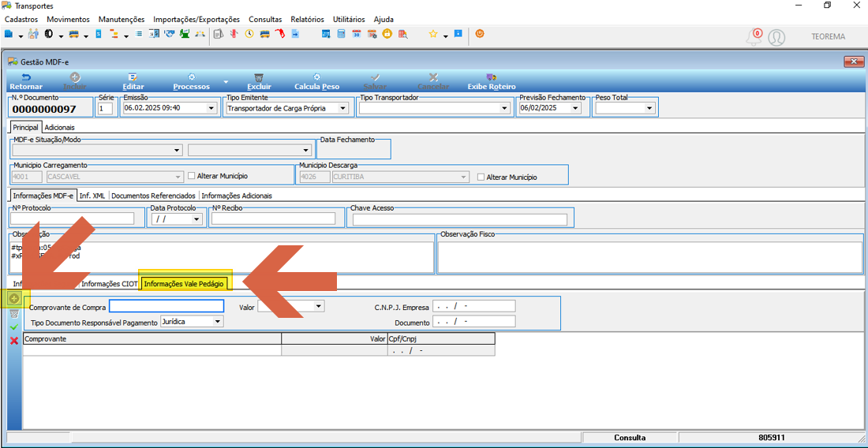Click the blue building icon in main toolbar

point(9,34)
